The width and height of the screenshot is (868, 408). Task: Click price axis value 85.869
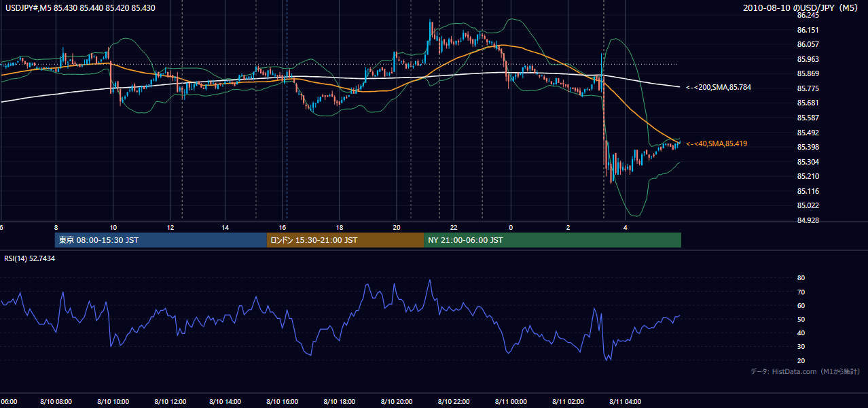(808, 73)
